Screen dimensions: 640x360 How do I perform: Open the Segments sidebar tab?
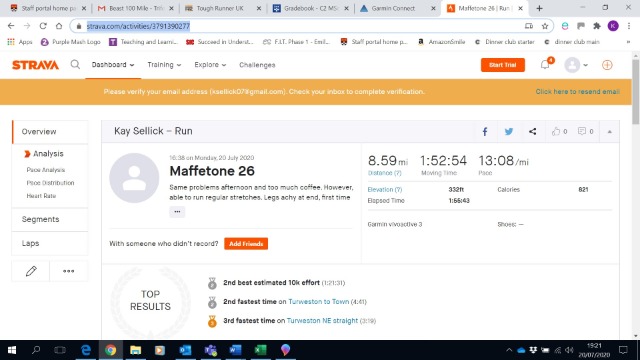[50, 220]
